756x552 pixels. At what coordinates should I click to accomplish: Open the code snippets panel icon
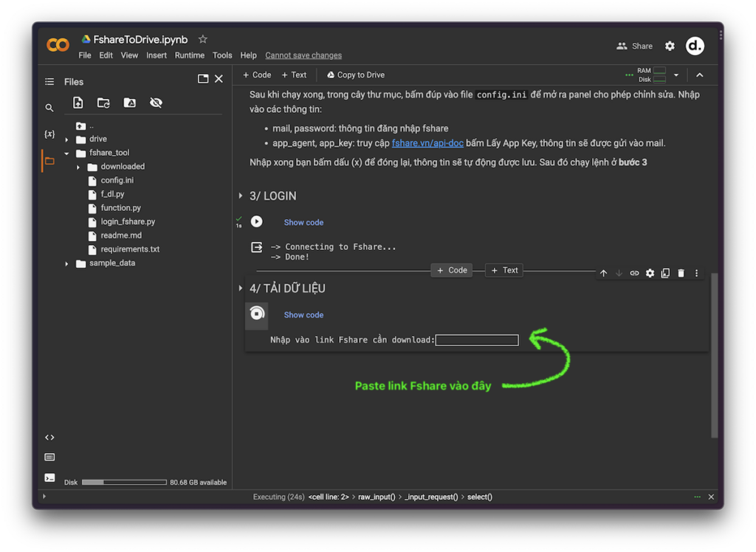pos(49,438)
